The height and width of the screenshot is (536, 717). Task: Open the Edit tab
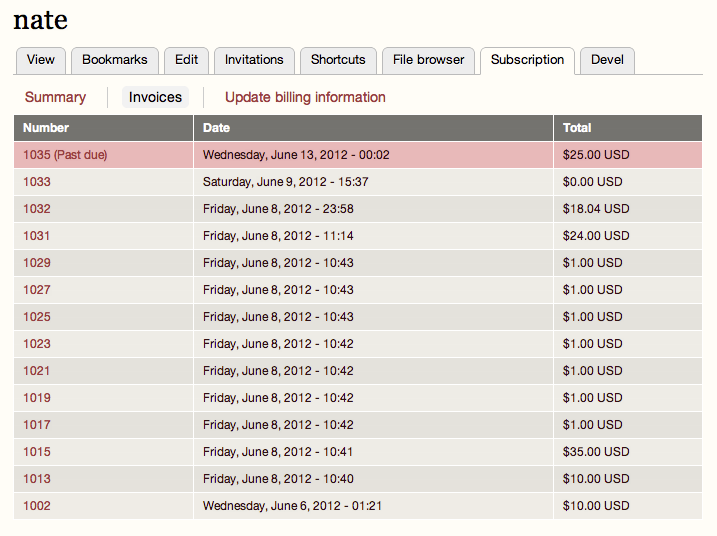pos(187,60)
